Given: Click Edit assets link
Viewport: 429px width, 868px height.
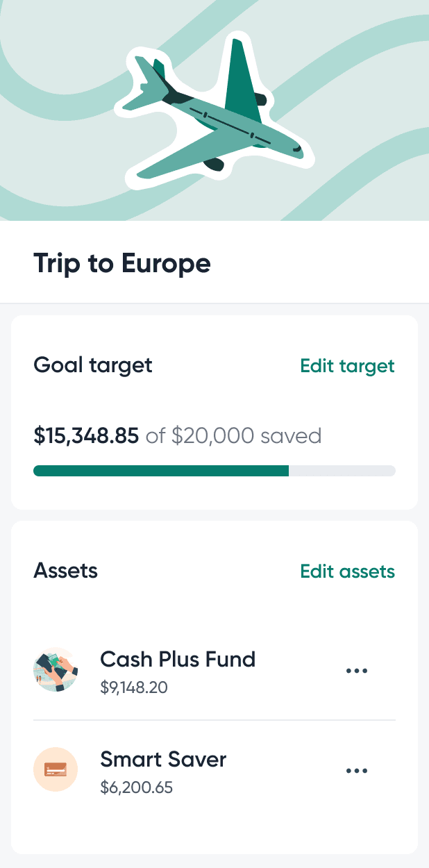Looking at the screenshot, I should pos(347,571).
